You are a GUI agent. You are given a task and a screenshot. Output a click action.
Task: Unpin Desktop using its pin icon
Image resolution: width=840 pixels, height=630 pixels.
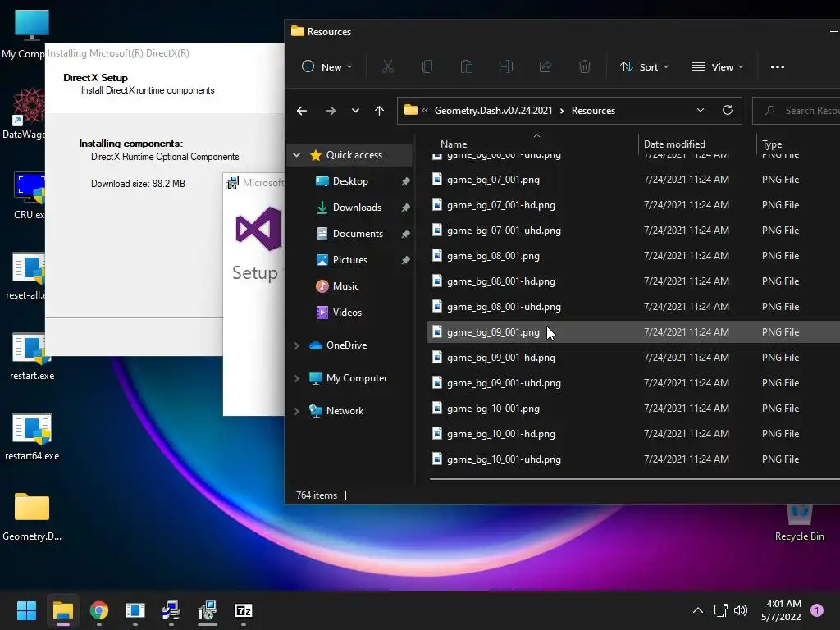(405, 181)
